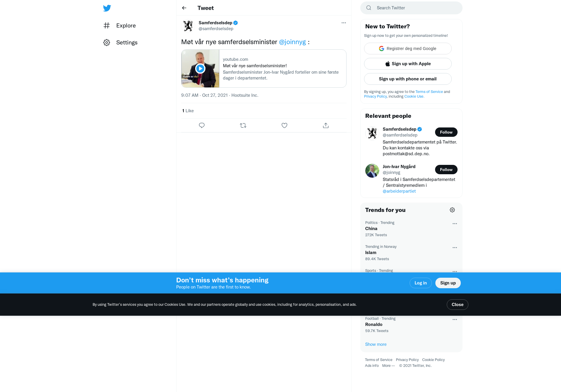561x392 pixels.
Task: Go back using the arrow icon
Action: (184, 8)
